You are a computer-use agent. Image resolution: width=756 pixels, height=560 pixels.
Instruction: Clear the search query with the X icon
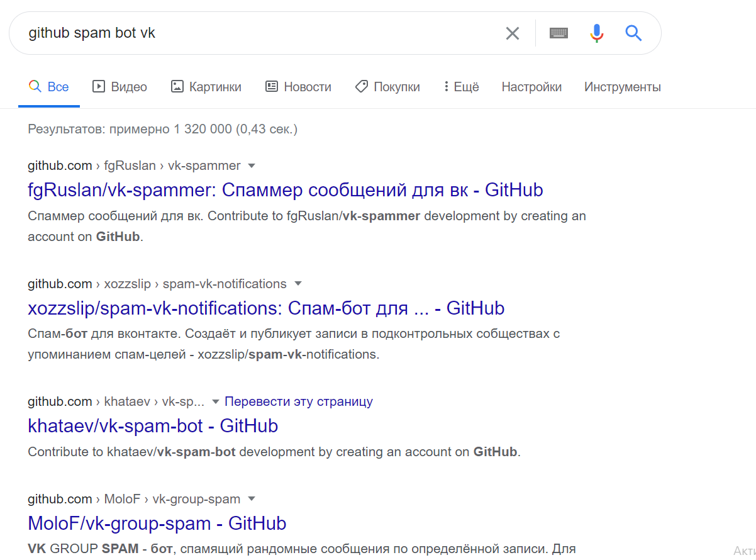[x=512, y=33]
